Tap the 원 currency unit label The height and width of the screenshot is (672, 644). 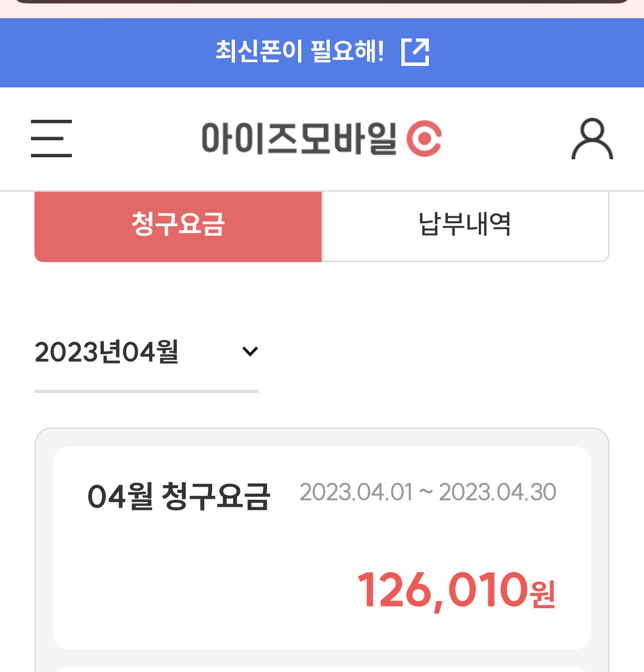[543, 595]
